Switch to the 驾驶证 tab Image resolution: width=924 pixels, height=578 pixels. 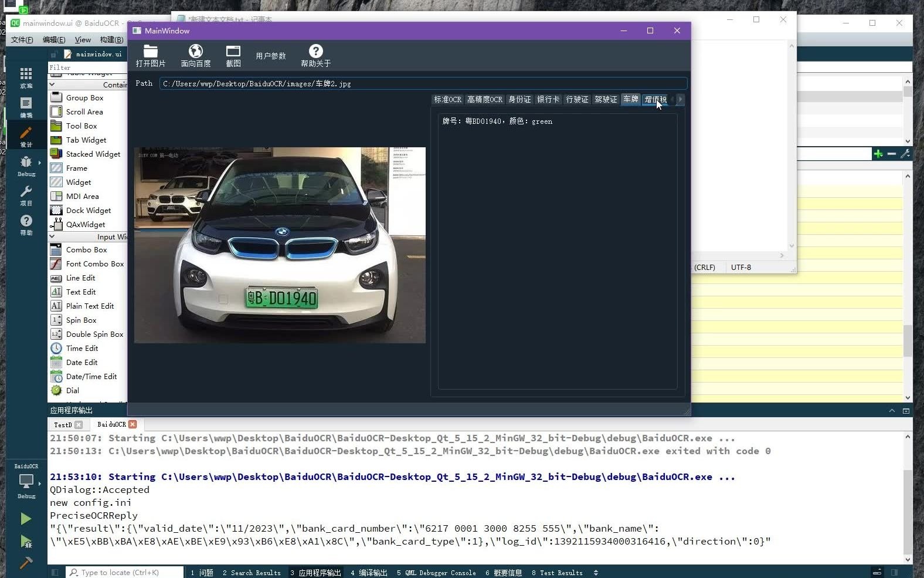click(x=606, y=100)
